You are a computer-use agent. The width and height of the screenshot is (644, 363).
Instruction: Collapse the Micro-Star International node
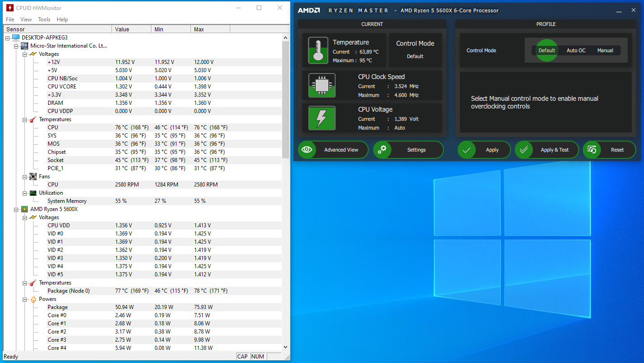(x=16, y=46)
